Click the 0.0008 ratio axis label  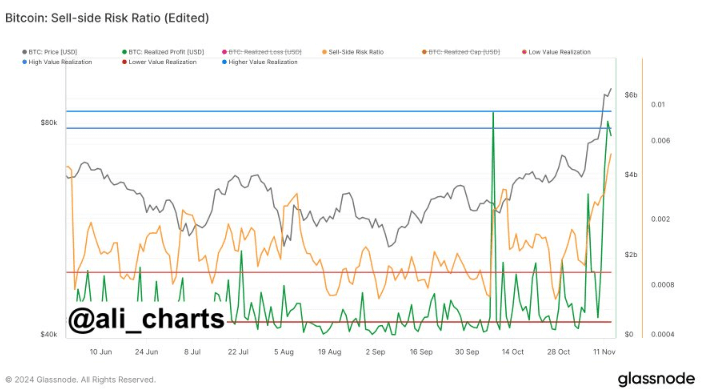662,285
